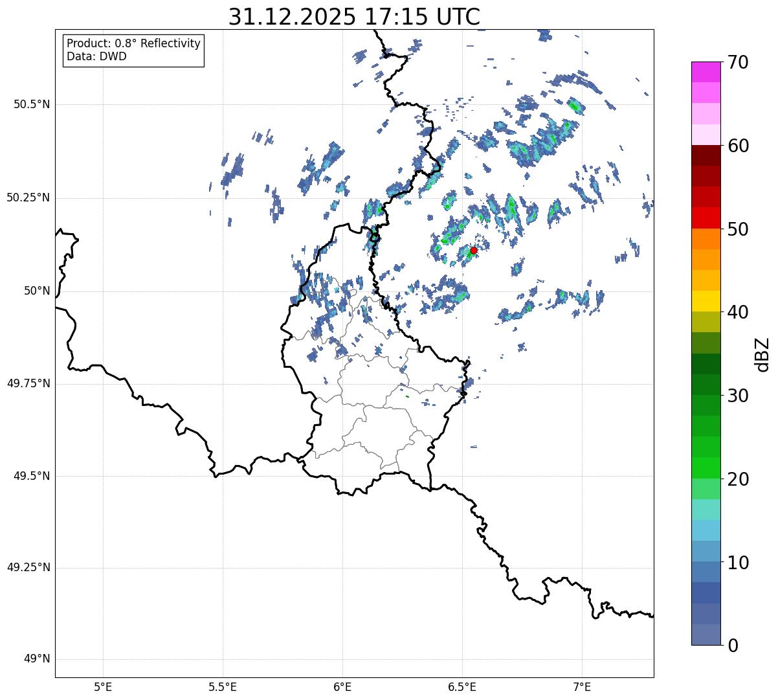Click the latitude label '49.5°N'
Image resolution: width=778 pixels, height=700 pixels.
tap(32, 476)
